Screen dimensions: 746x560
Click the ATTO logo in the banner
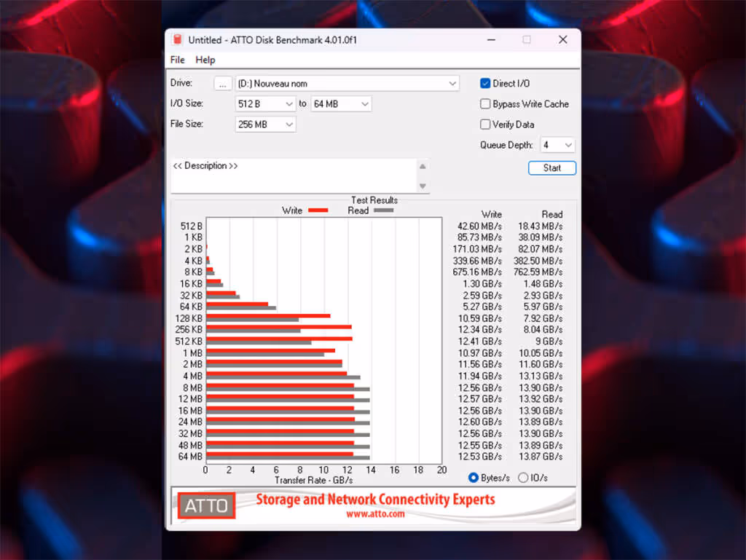point(206,505)
